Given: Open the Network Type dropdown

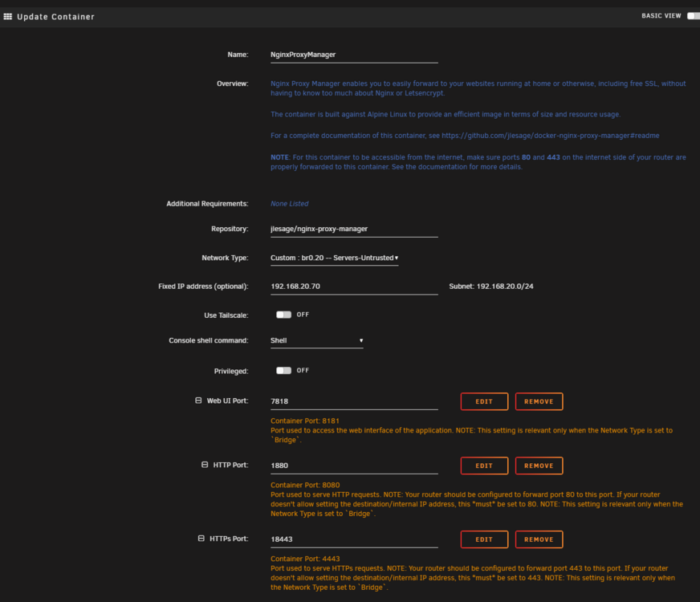Looking at the screenshot, I should click(x=335, y=258).
